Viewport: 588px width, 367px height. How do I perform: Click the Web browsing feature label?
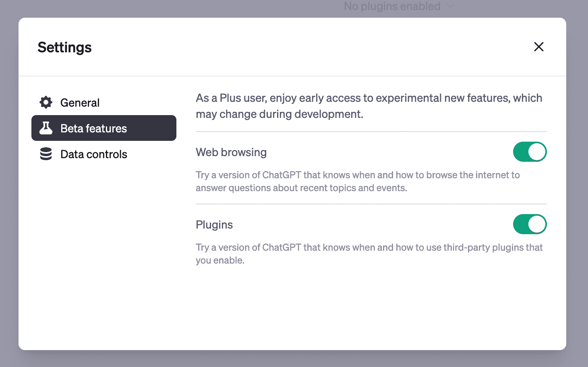tap(231, 152)
